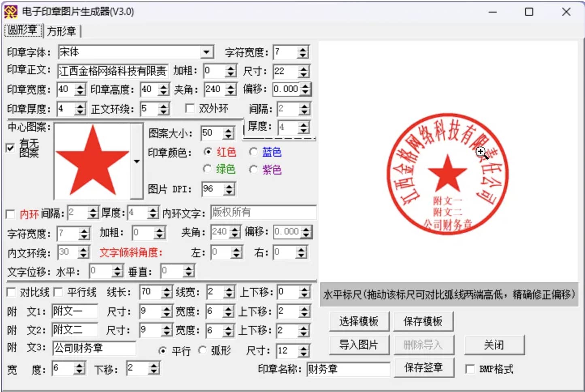Click the 保存签章 button

click(424, 368)
